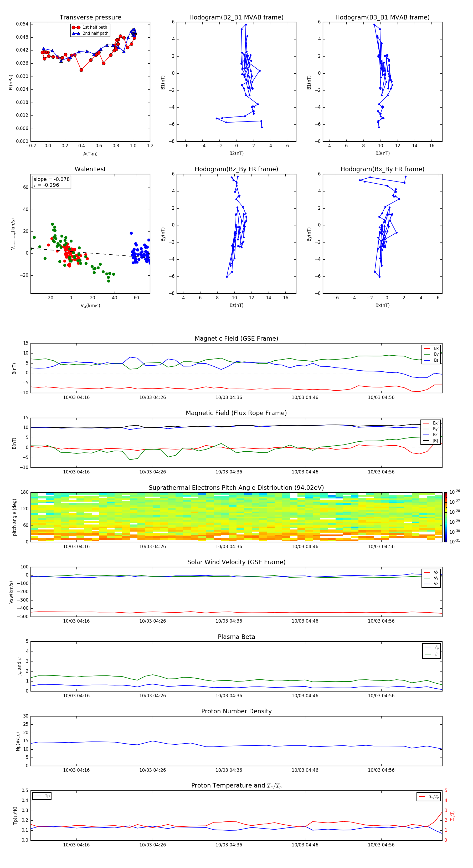Click the "Tp(10^6K)" y-axis label
Image resolution: width=473 pixels, height=868 pixels.
point(15,815)
